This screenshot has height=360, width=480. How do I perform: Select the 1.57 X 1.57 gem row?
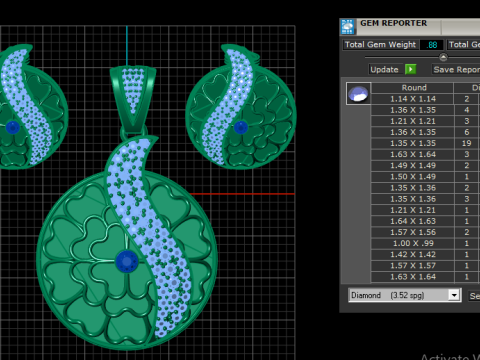[x=425, y=266]
